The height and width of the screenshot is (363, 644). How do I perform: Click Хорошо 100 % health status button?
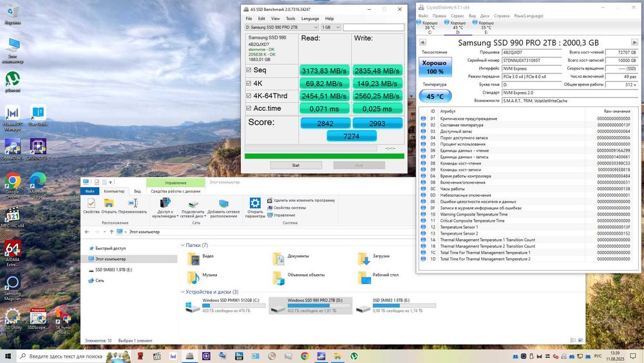coord(435,67)
